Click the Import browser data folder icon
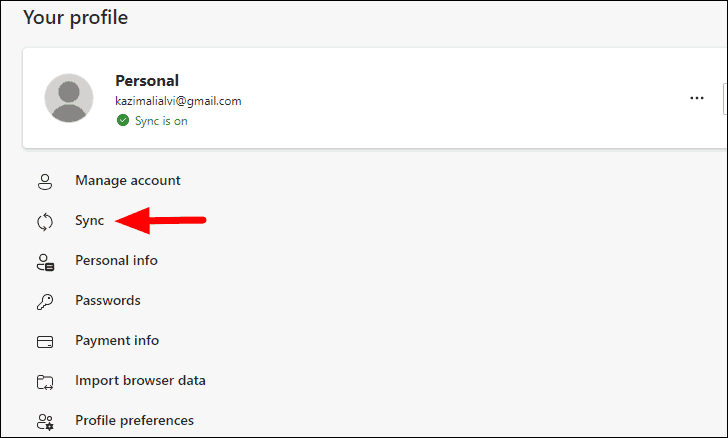Viewport: 728px width, 438px height. pos(45,382)
